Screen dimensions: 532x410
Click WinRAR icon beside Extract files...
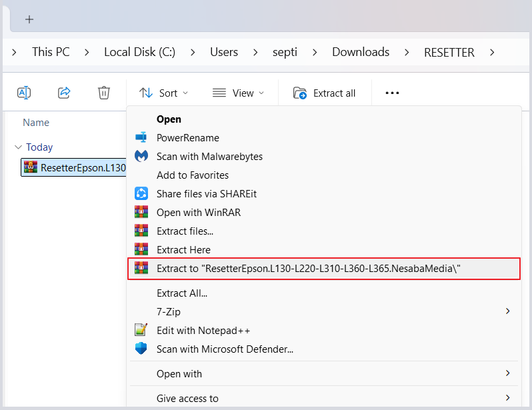[x=141, y=231]
